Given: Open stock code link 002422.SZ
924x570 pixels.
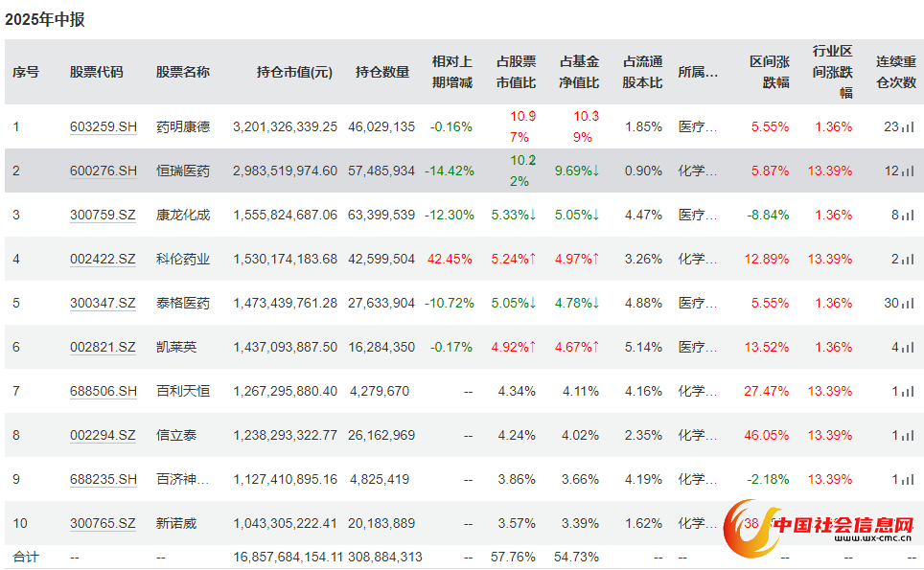Looking at the screenshot, I should (104, 259).
